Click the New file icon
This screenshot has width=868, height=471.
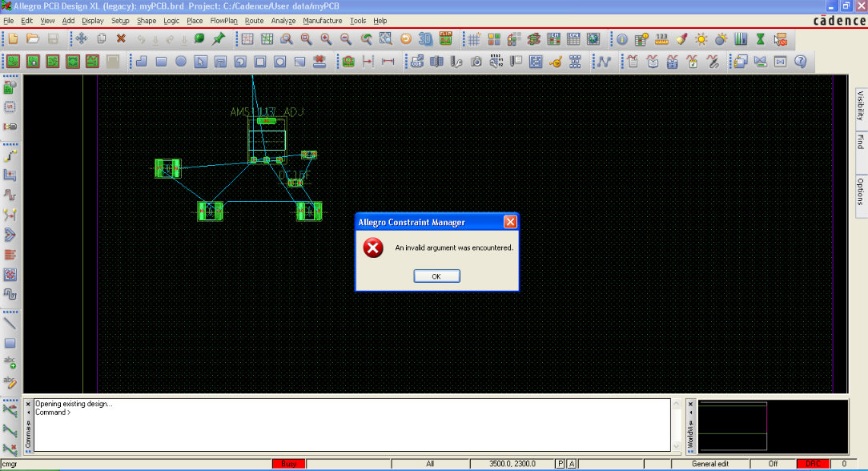(13, 38)
